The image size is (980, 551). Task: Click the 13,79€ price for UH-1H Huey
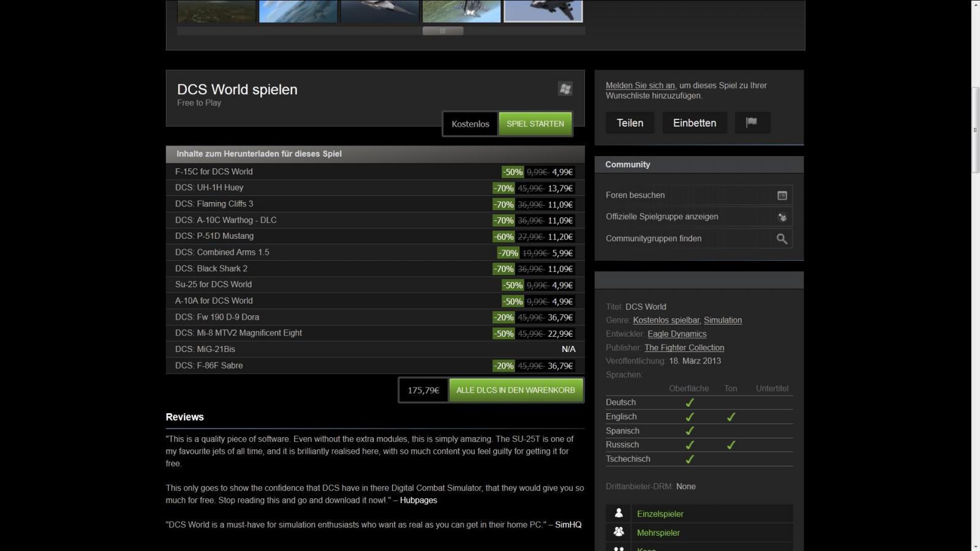click(x=560, y=188)
